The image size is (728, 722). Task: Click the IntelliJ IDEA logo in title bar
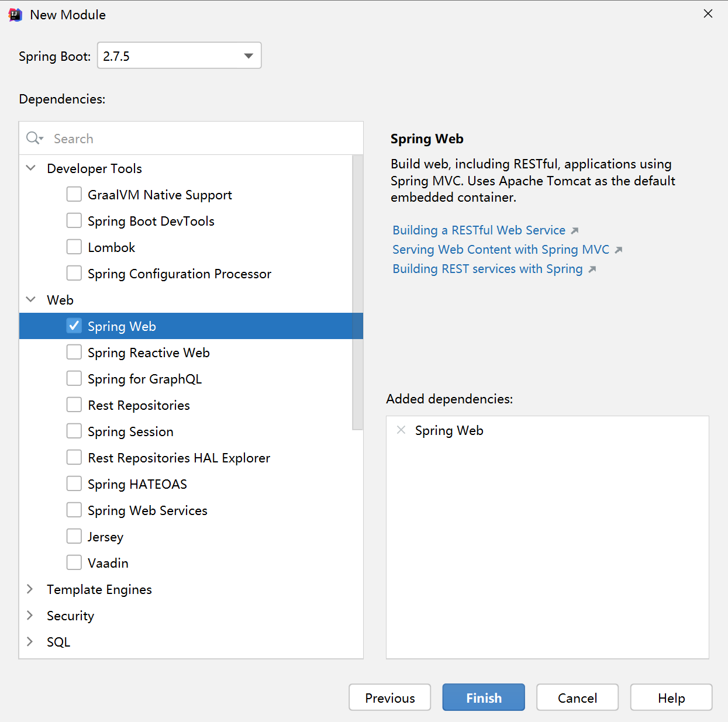coord(15,15)
